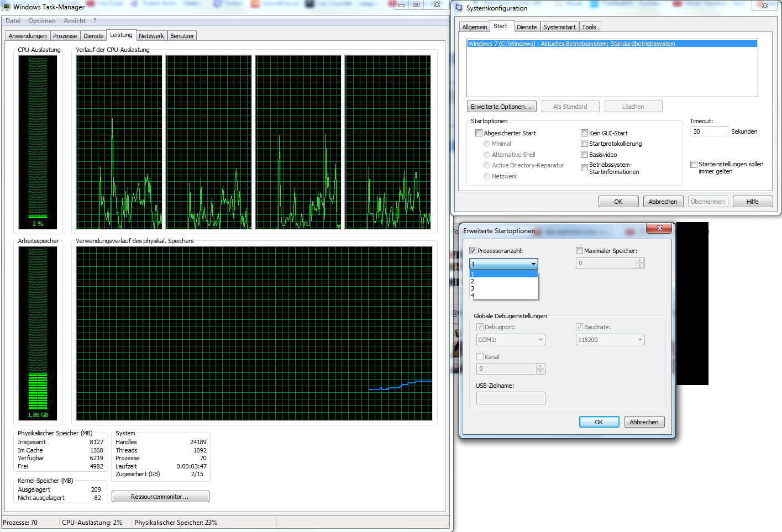Open the Tools tab

click(x=589, y=27)
